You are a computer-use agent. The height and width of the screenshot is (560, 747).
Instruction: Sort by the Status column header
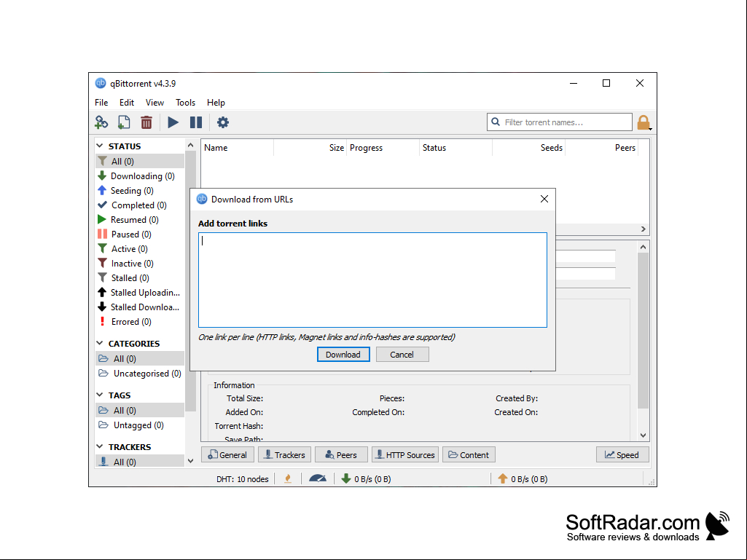coord(456,148)
